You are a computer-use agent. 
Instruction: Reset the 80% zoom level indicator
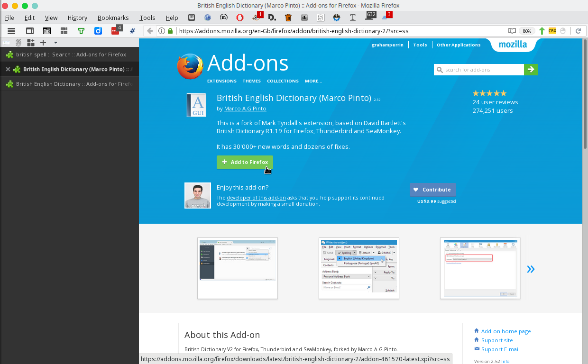pos(526,31)
